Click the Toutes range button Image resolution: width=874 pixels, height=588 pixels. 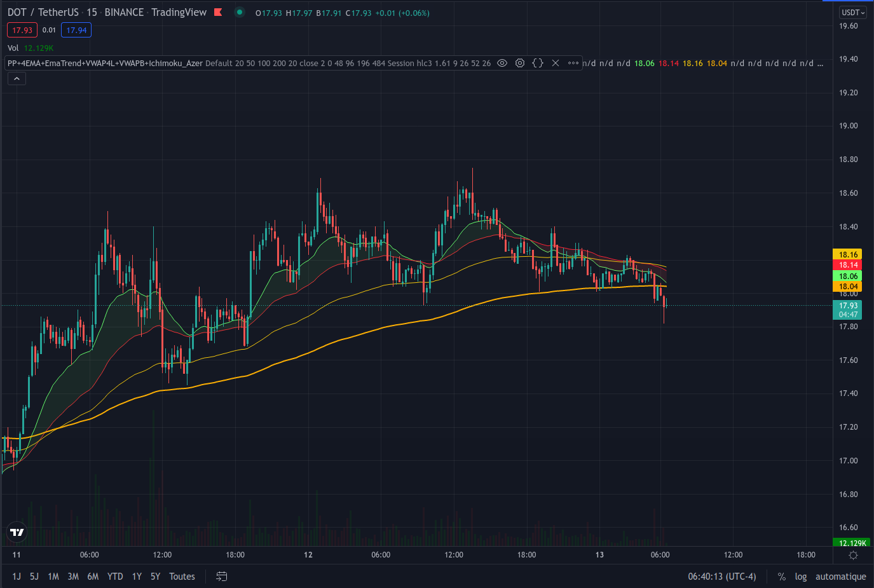tap(182, 576)
